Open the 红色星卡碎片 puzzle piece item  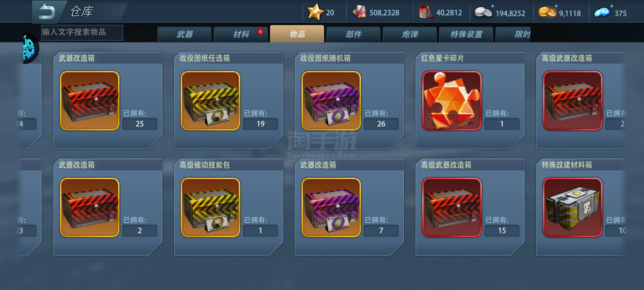pyautogui.click(x=452, y=101)
